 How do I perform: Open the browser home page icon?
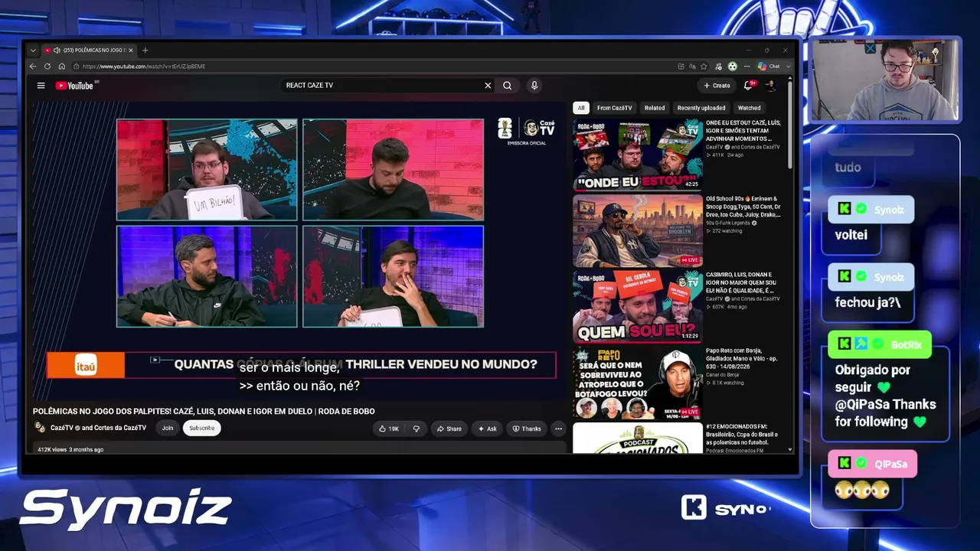pos(62,67)
